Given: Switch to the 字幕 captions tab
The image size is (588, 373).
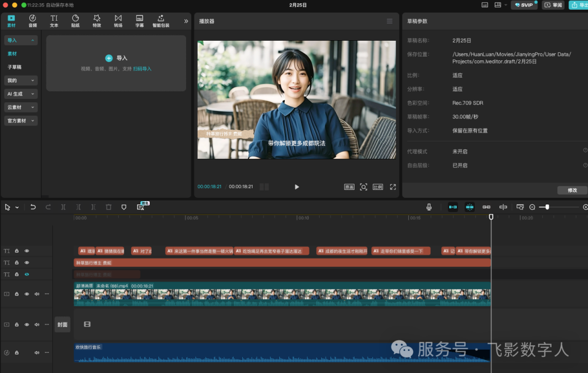Looking at the screenshot, I should (139, 21).
